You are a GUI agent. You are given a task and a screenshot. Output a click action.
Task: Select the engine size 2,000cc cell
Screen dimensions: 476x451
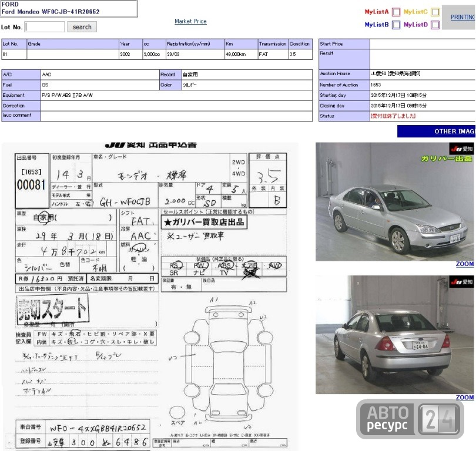coord(154,54)
